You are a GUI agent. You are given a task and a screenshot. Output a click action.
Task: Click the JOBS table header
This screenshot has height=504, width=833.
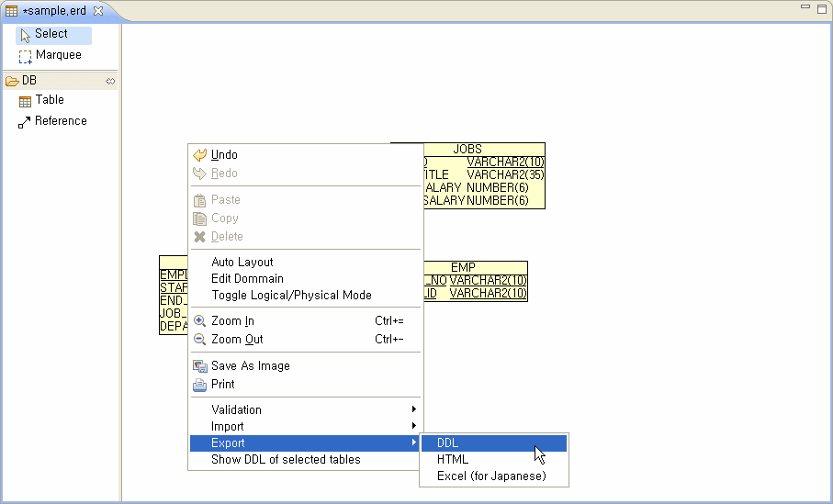pyautogui.click(x=467, y=149)
